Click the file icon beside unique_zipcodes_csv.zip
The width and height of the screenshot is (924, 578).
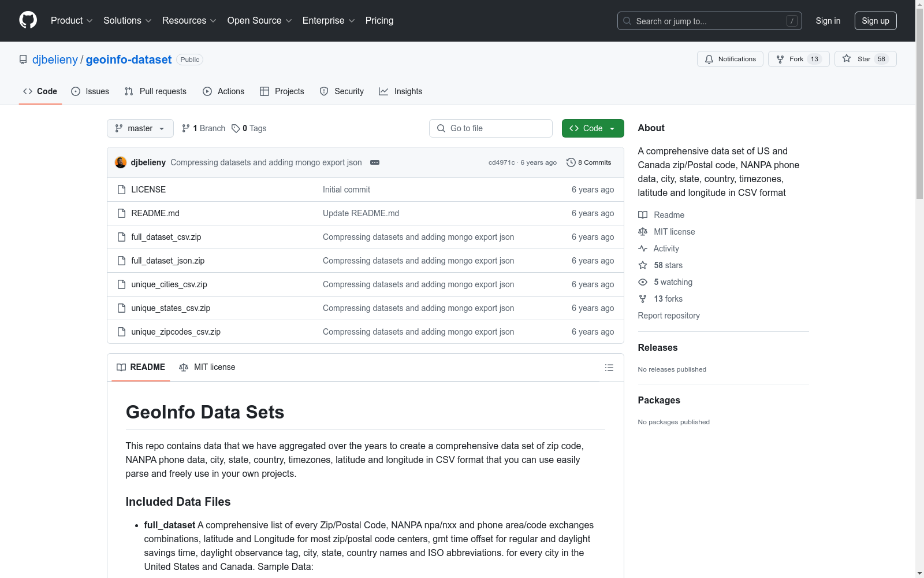pyautogui.click(x=121, y=332)
